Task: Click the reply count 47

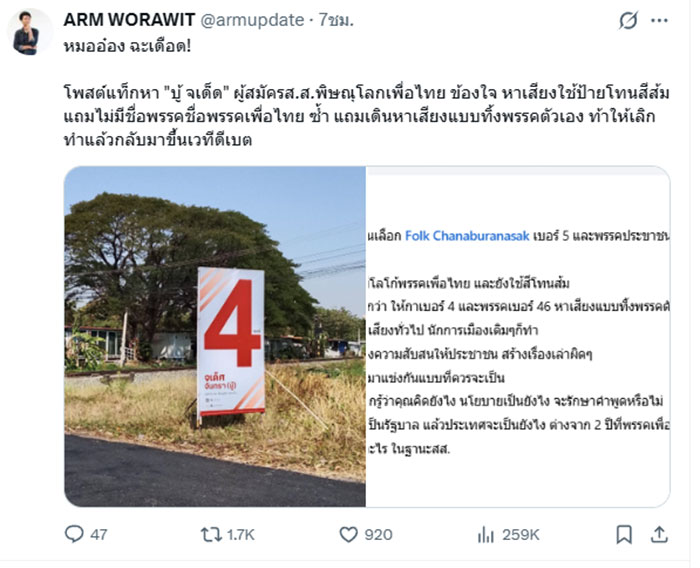Action: coord(99,535)
